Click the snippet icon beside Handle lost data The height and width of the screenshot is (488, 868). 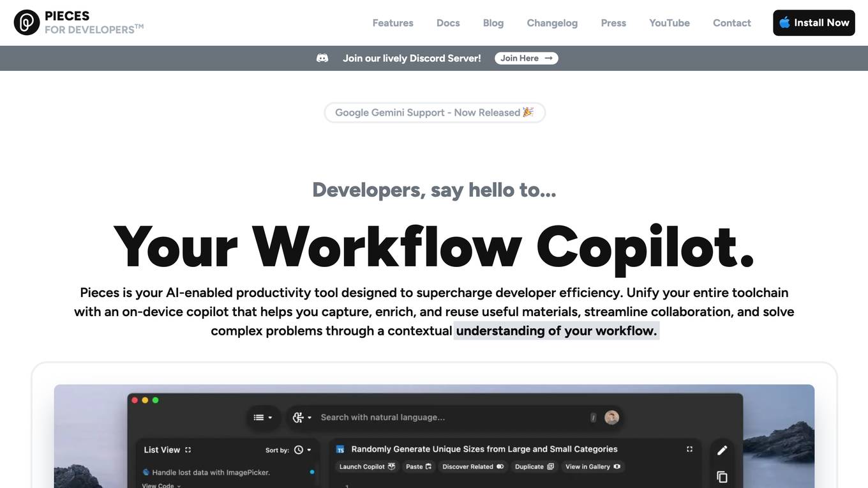[x=146, y=472]
